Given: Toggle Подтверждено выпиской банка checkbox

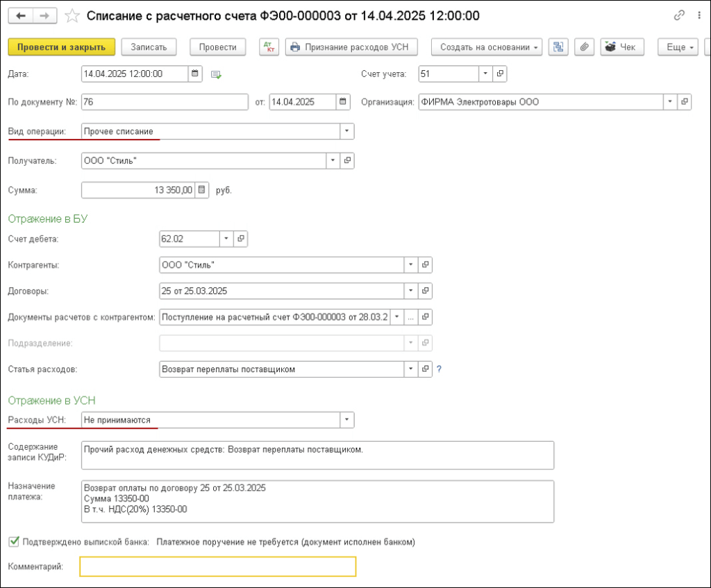Looking at the screenshot, I should (14, 541).
